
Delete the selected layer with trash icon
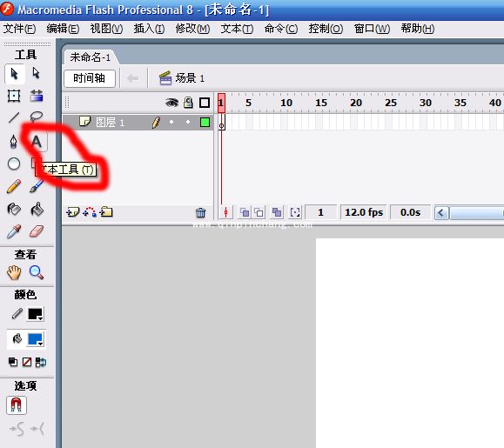[200, 212]
